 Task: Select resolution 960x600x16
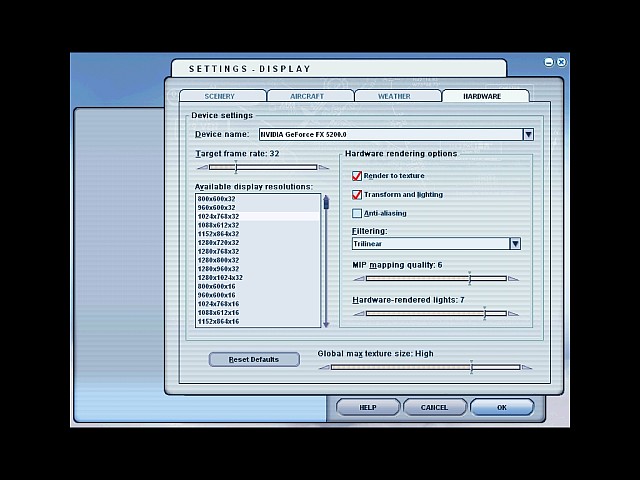pyautogui.click(x=258, y=295)
